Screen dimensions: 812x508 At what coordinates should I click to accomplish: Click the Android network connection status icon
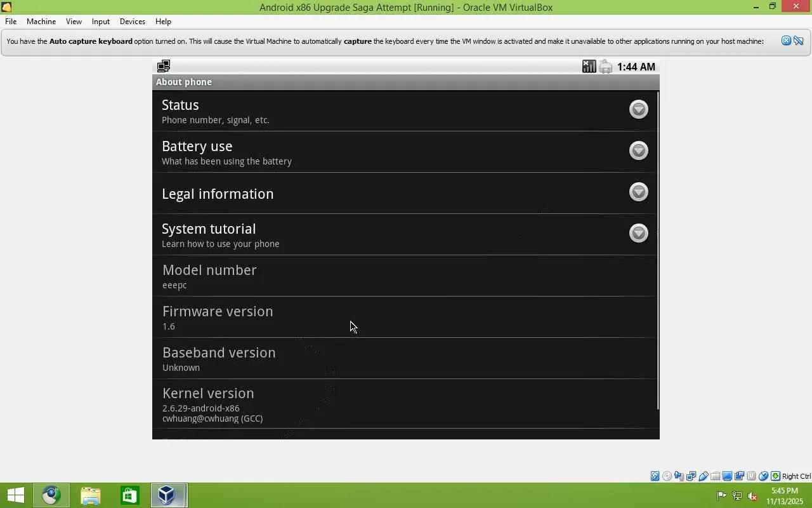[164, 66]
